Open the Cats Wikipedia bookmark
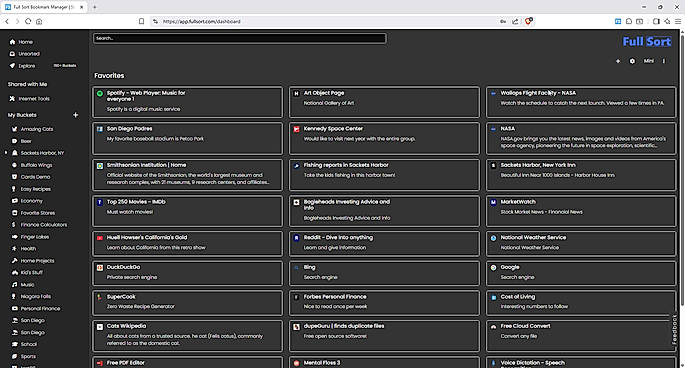Screen dimensions: 685x368 click(x=187, y=336)
